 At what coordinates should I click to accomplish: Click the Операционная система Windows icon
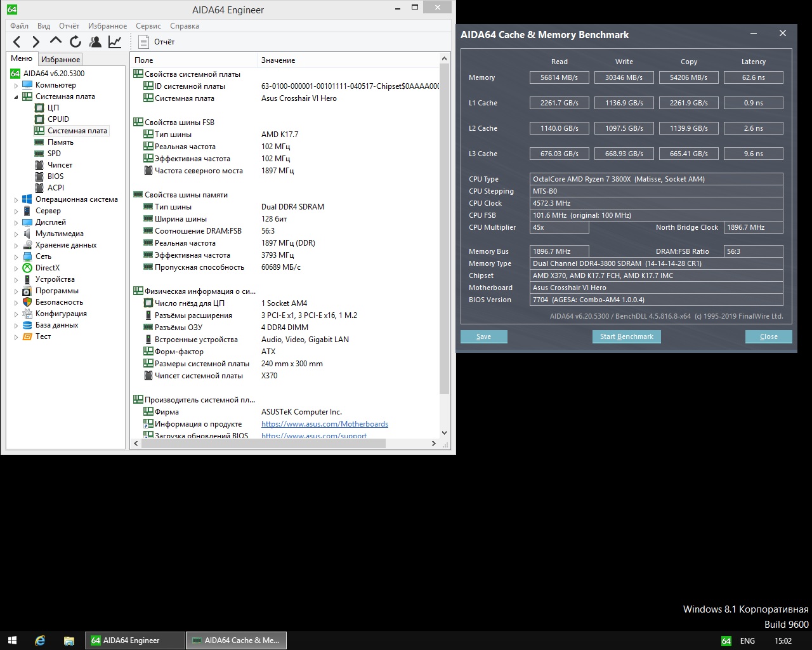pos(27,199)
